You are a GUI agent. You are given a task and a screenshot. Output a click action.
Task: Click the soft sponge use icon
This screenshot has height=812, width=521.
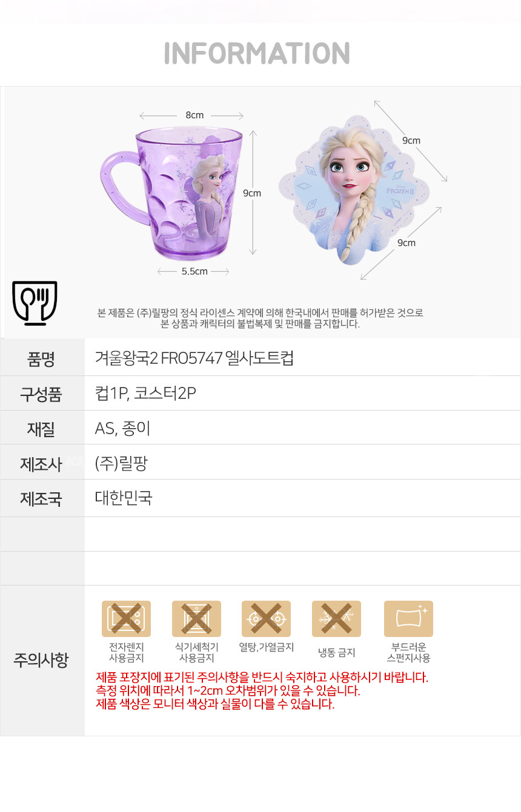click(x=408, y=618)
